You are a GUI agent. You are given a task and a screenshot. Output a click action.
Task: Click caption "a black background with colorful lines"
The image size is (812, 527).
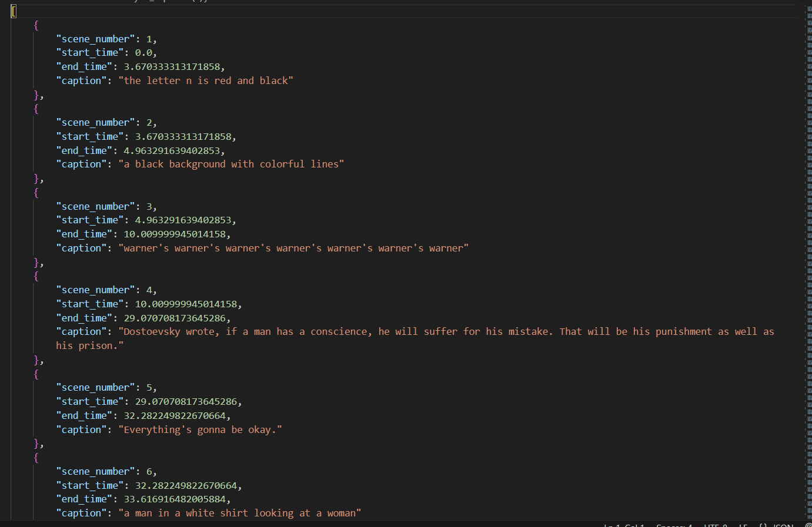pyautogui.click(x=231, y=165)
